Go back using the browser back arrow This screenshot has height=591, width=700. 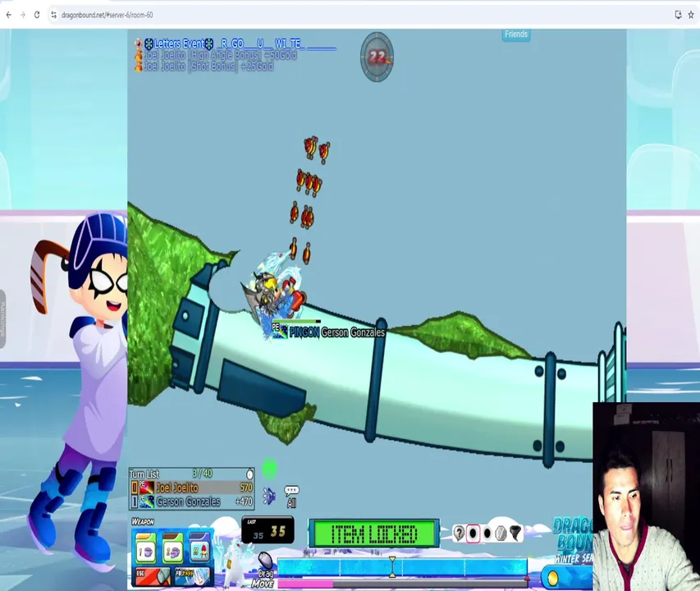(8, 15)
